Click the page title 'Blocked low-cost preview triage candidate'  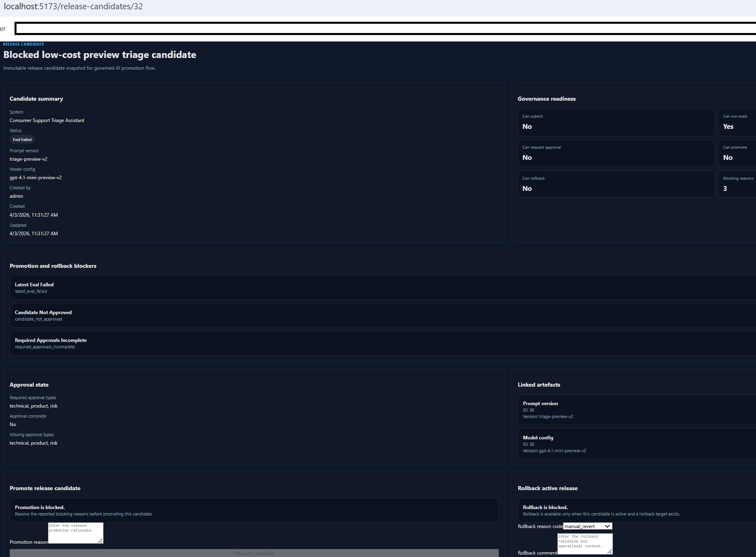click(x=100, y=55)
